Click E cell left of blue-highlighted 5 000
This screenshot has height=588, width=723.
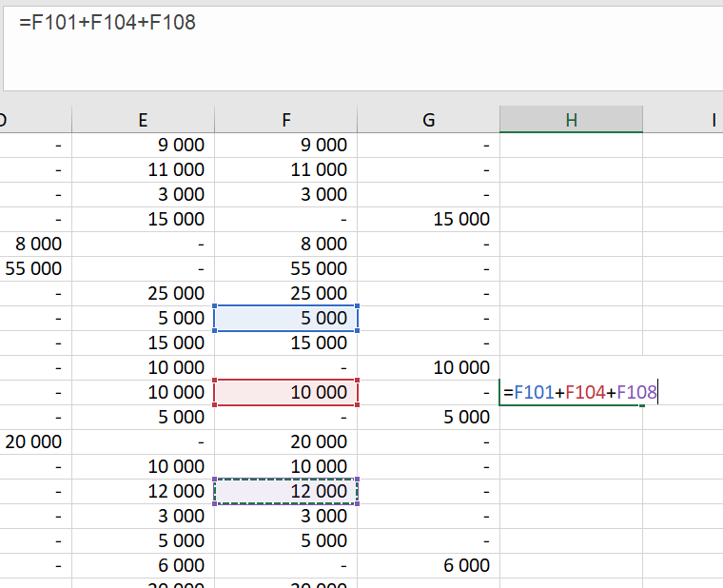[143, 318]
